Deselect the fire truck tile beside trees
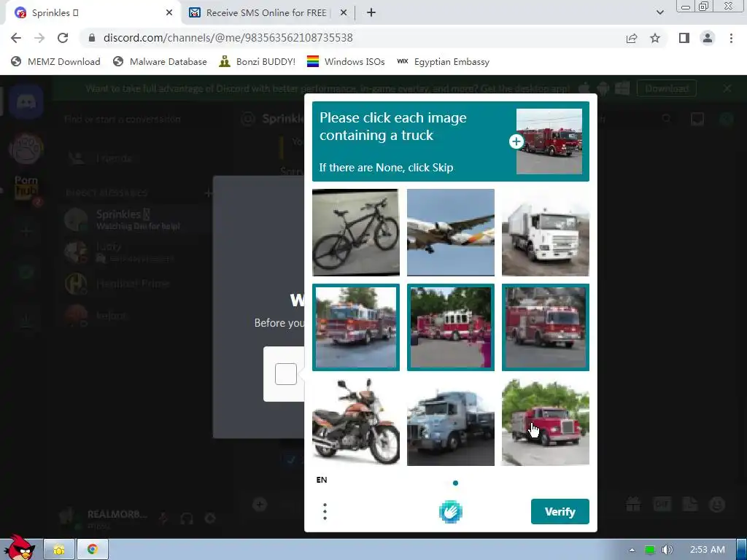 coord(451,327)
